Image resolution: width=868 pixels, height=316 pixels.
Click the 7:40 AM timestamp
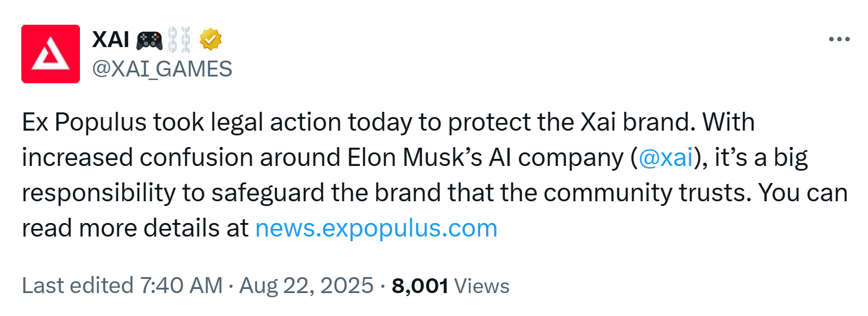pyautogui.click(x=182, y=286)
